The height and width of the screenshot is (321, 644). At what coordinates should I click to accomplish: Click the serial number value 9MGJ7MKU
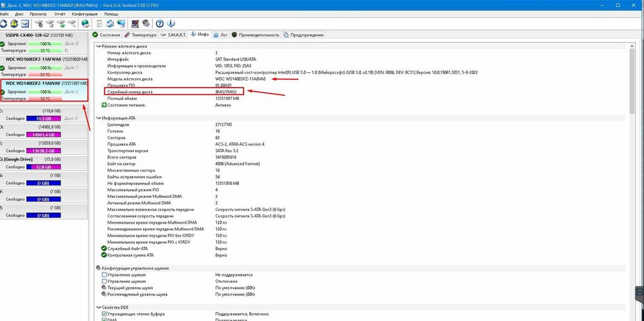pyautogui.click(x=226, y=92)
